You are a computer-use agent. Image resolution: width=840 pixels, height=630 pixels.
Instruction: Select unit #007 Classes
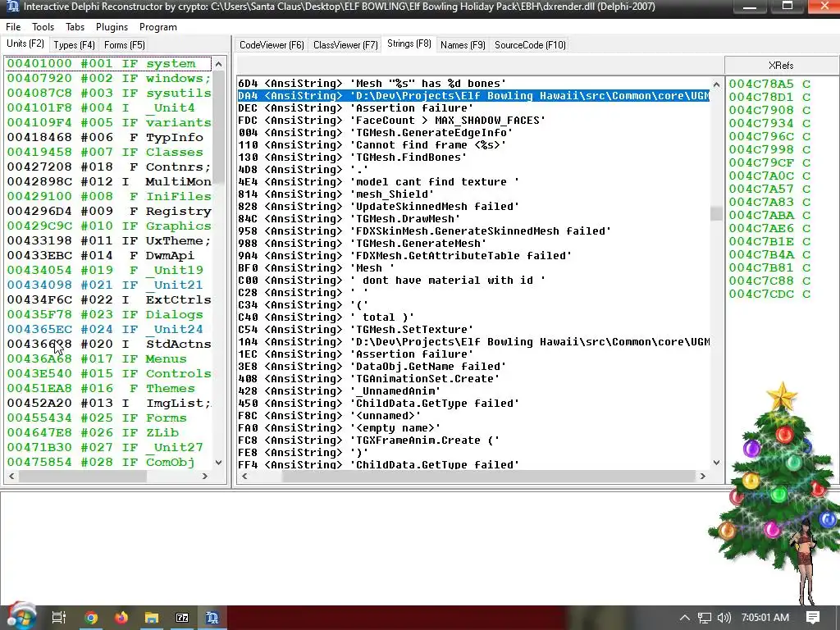tap(109, 152)
